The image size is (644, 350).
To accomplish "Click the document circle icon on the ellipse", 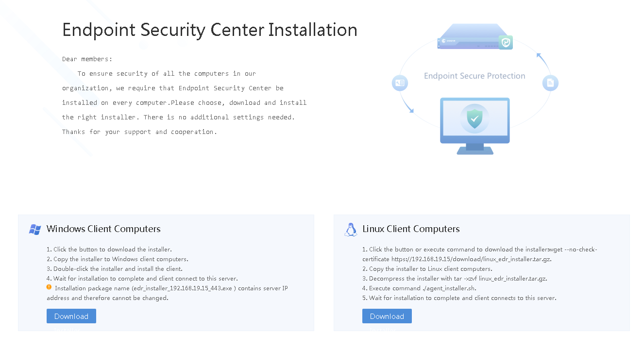I will pyautogui.click(x=550, y=83).
